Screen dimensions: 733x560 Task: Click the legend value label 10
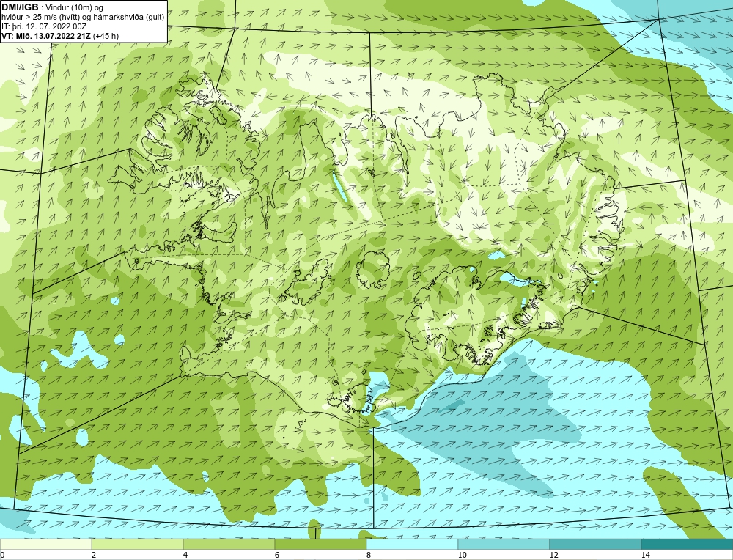pos(463,555)
